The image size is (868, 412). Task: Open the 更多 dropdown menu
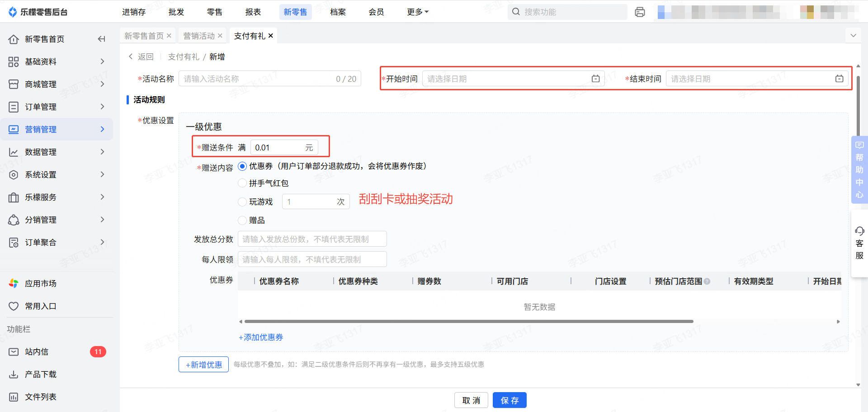[418, 12]
